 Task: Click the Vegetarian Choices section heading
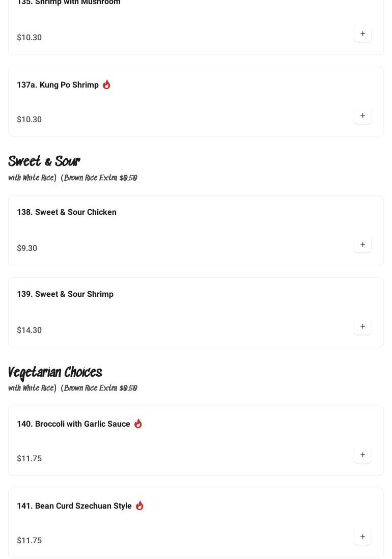55,373
